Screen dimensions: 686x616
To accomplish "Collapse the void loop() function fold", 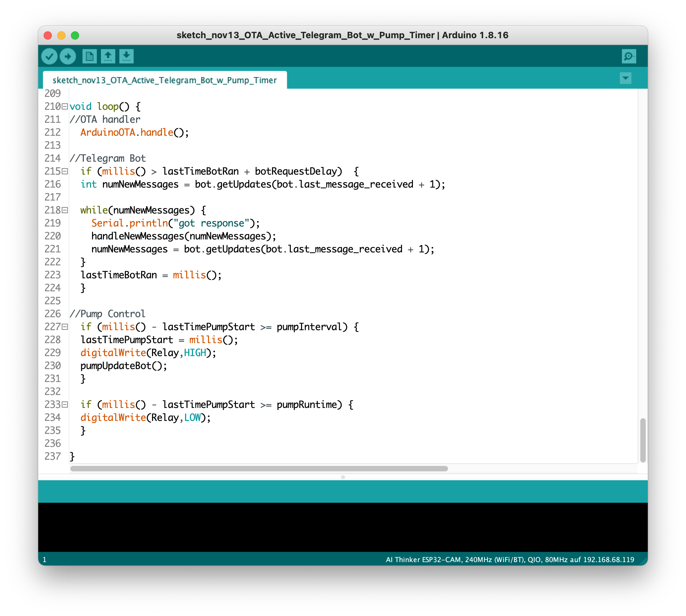I will click(65, 106).
